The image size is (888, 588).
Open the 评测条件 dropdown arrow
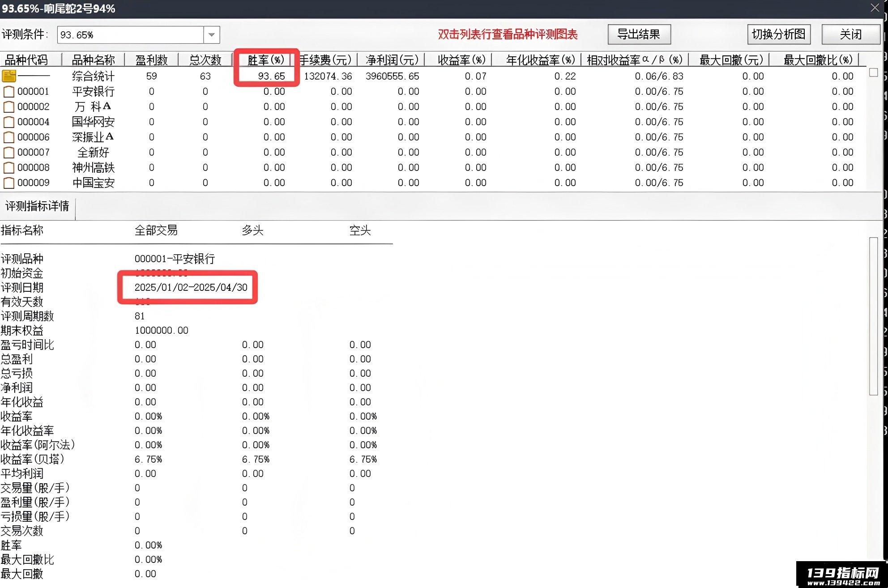pyautogui.click(x=212, y=35)
